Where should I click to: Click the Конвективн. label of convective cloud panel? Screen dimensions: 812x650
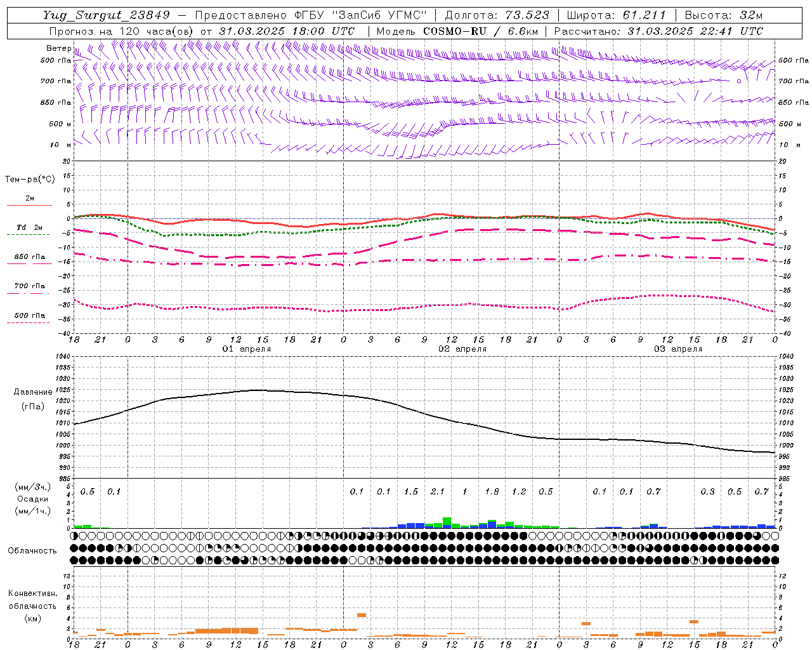(x=32, y=594)
